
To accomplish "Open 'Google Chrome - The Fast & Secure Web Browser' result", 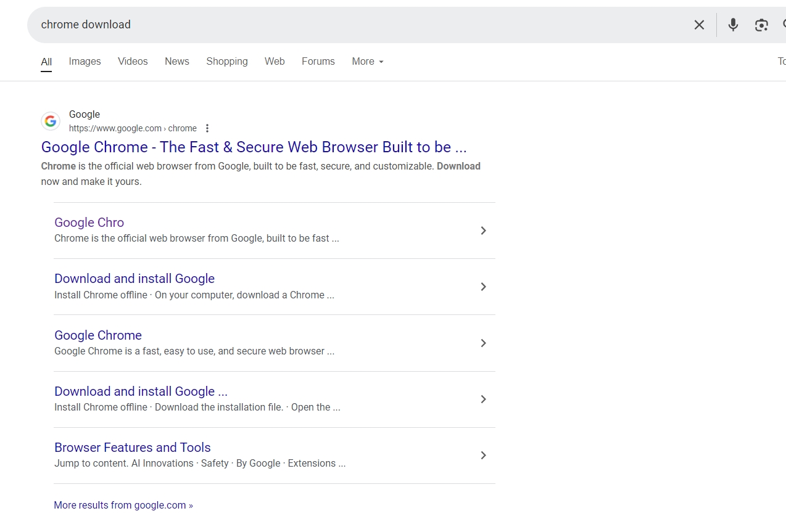I will point(254,147).
